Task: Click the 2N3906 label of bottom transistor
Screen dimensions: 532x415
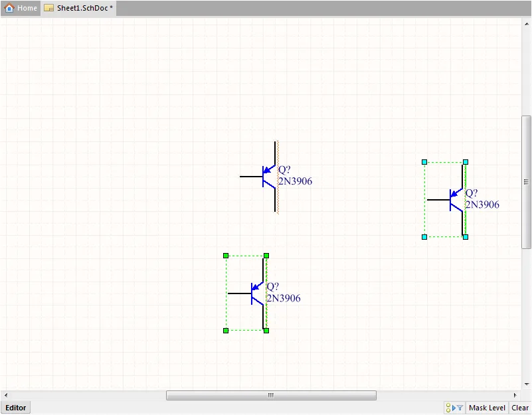Action: (284, 298)
